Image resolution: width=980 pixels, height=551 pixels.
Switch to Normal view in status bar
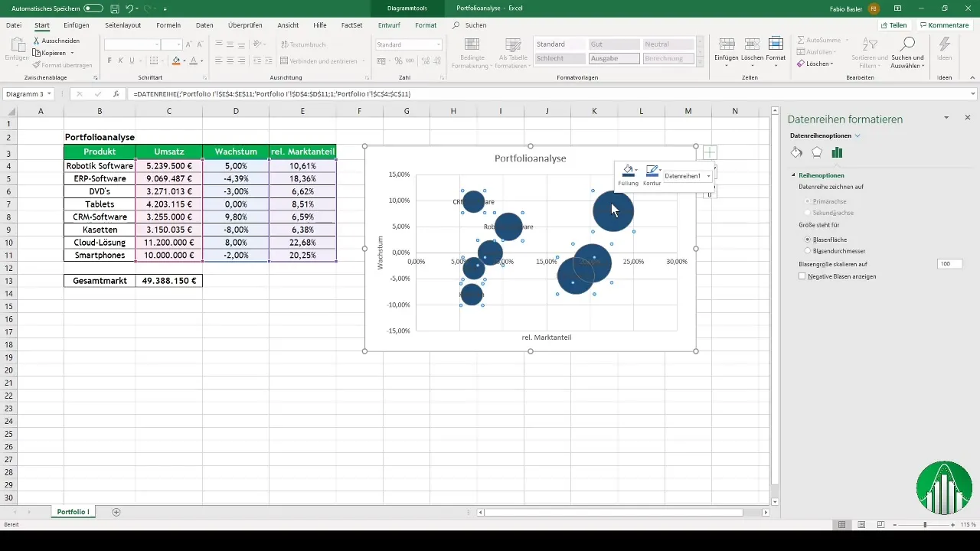[842, 525]
